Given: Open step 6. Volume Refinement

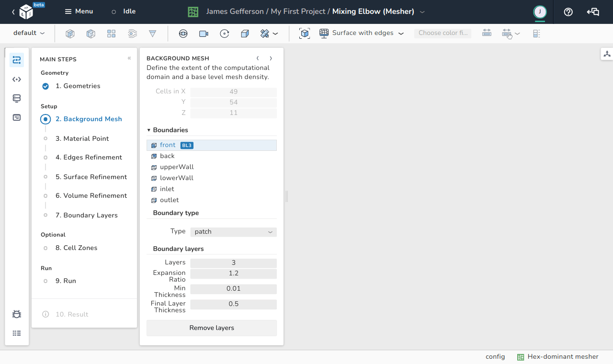Looking at the screenshot, I should tap(91, 195).
